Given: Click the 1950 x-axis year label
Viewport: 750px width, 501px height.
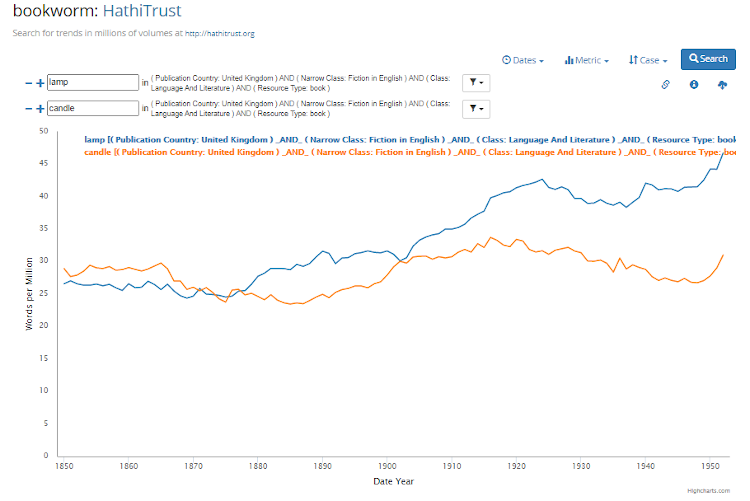Looking at the screenshot, I should tap(710, 466).
